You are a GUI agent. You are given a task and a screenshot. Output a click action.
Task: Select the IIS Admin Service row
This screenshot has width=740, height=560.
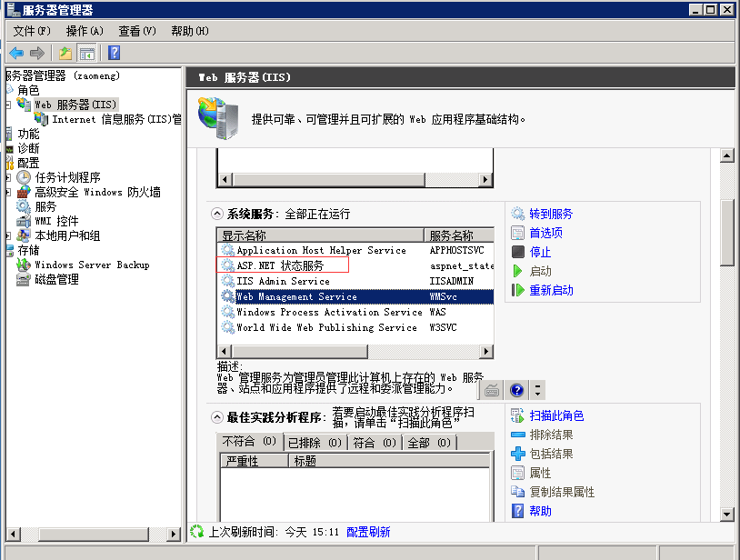[355, 281]
